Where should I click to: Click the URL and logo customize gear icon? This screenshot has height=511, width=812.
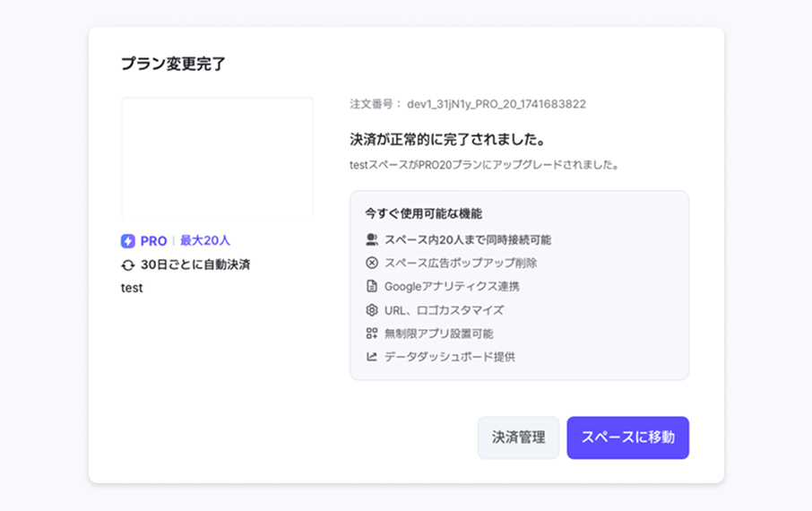pos(372,310)
